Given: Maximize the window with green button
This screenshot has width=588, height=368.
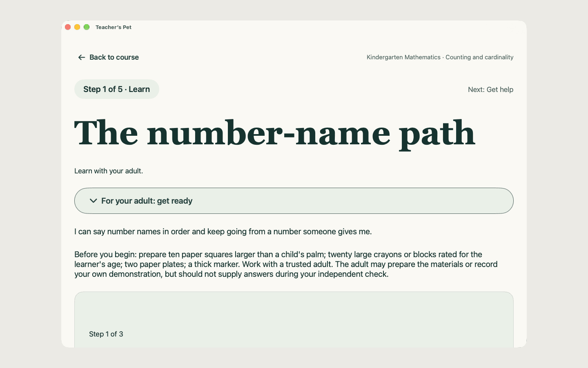Looking at the screenshot, I should point(87,27).
